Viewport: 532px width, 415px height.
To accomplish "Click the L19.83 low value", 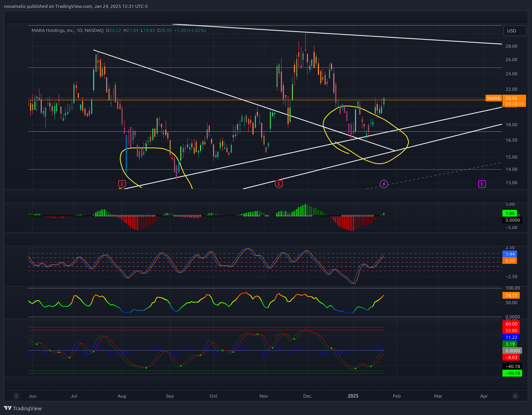I will (148, 30).
